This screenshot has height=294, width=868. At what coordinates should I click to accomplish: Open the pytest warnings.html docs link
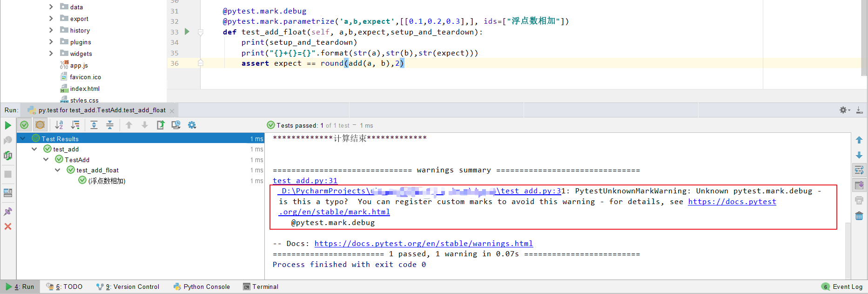[424, 244]
